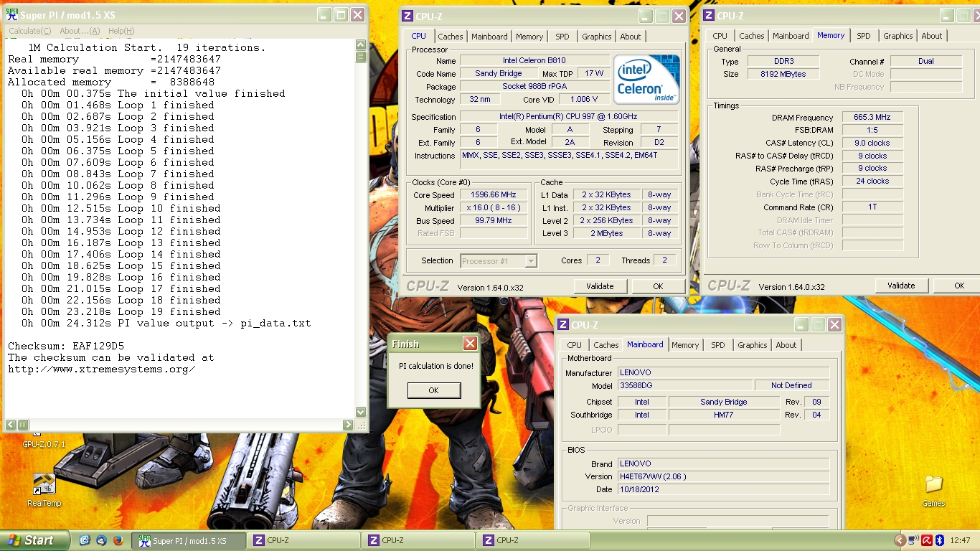Image resolution: width=980 pixels, height=551 pixels.
Task: Click the Start button
Action: tap(35, 540)
